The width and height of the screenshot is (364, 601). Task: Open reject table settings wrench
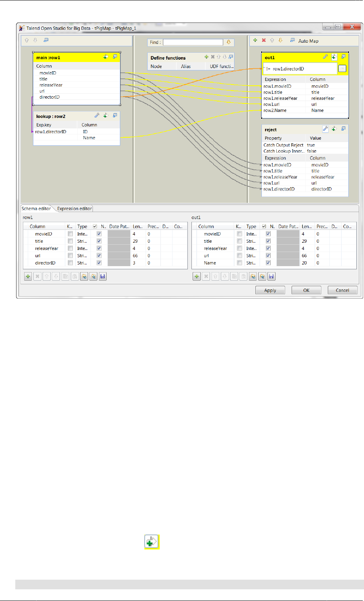click(325, 129)
